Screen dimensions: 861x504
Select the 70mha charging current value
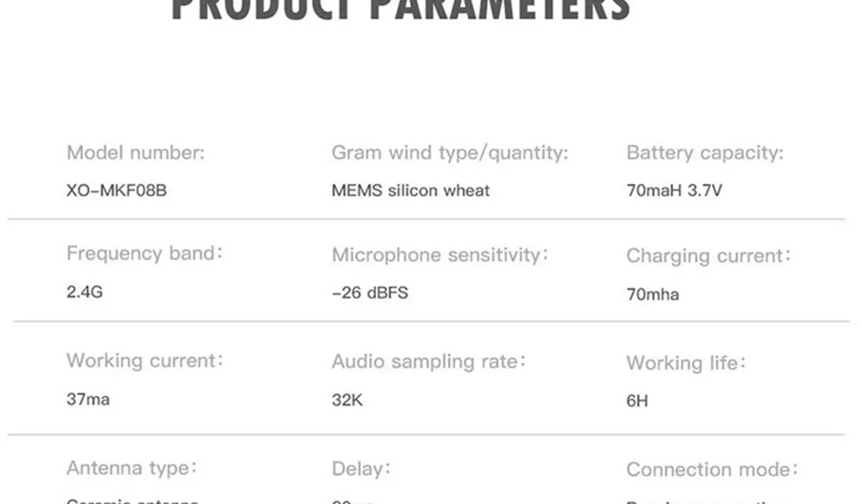tap(652, 295)
